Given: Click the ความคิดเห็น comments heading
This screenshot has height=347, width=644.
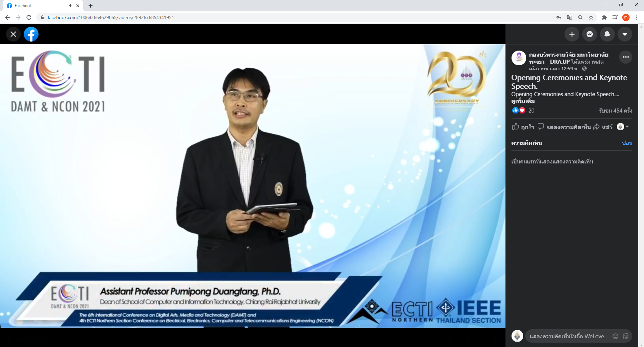Looking at the screenshot, I should pos(527,143).
